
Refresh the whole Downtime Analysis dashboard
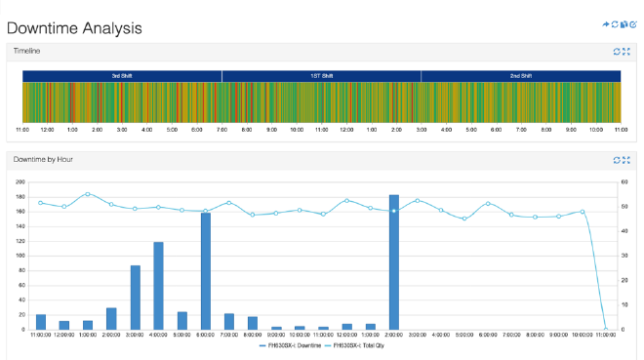coord(615,24)
